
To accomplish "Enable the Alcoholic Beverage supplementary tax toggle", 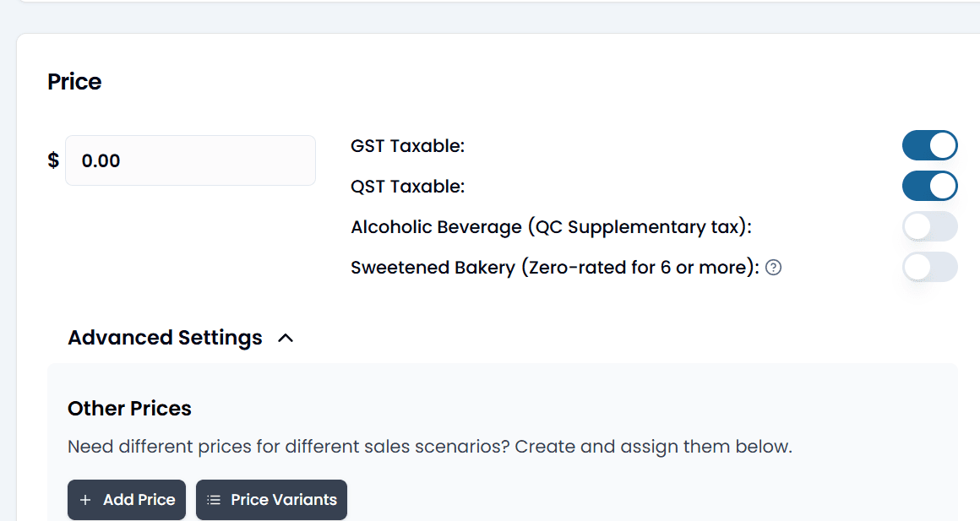I will [x=929, y=227].
